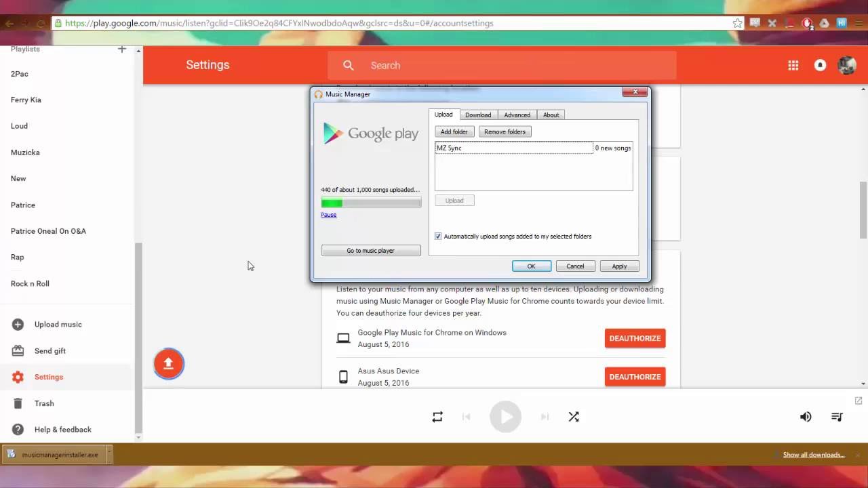Toggle automatically upload songs checkbox
Image resolution: width=868 pixels, height=488 pixels.
tap(438, 237)
